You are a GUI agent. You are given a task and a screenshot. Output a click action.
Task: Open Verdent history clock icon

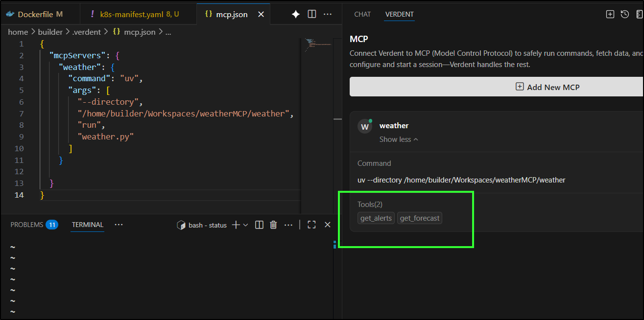[x=624, y=14]
